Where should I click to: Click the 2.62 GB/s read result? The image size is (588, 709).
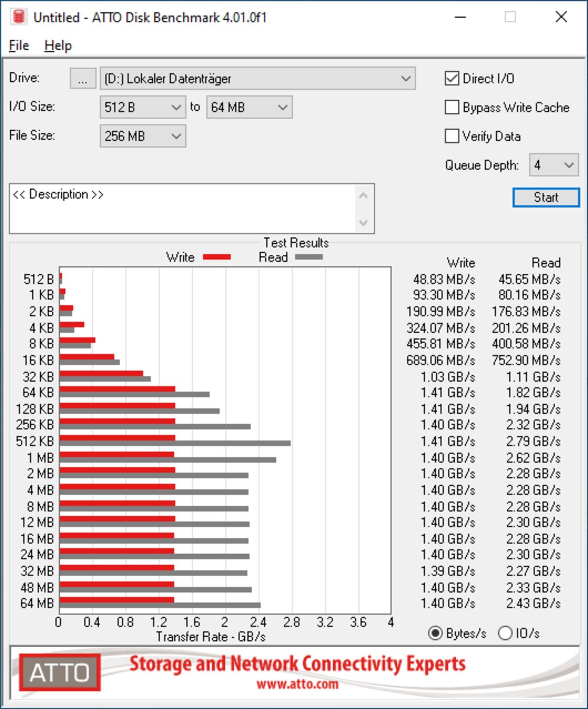tap(534, 458)
